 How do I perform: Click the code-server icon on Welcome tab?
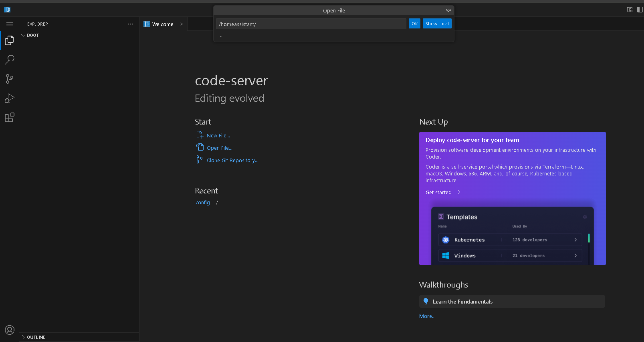(x=147, y=24)
